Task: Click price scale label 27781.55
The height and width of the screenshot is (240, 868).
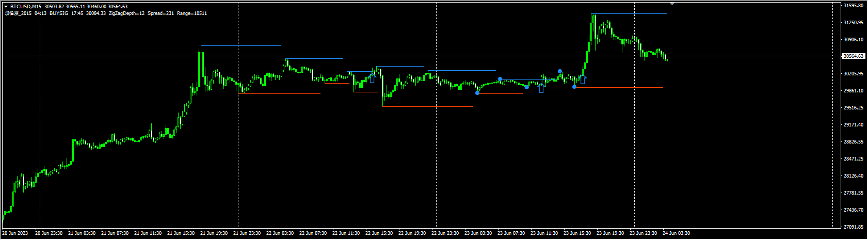Action: (x=853, y=193)
